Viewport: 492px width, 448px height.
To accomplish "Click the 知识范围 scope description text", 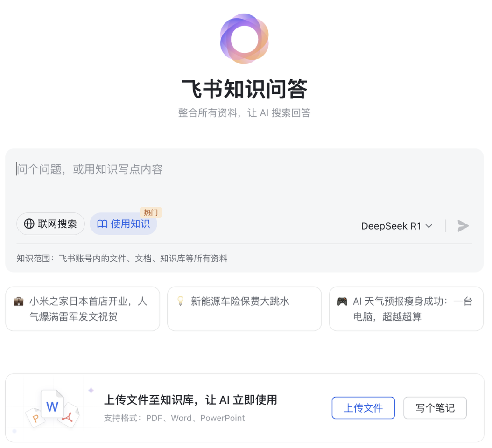I will [x=122, y=259].
